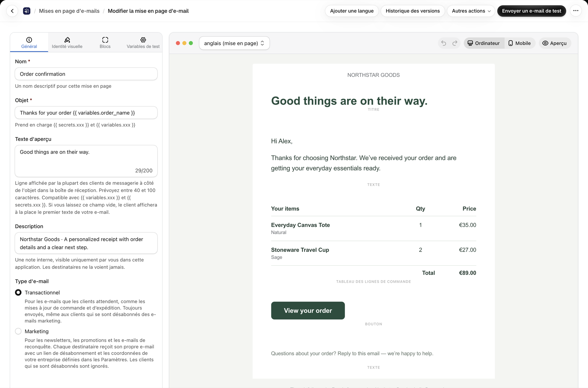Open Historique des versions
Screen dimensions: 588x388
(x=413, y=11)
